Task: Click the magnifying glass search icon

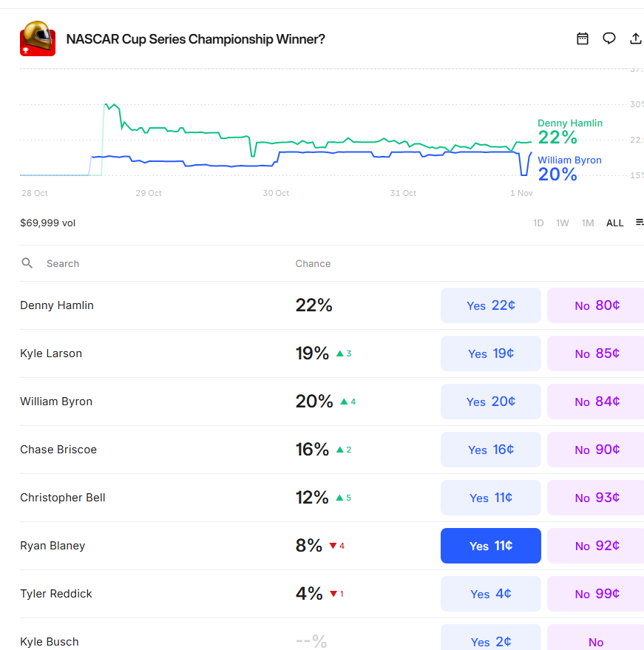Action: coord(27,263)
